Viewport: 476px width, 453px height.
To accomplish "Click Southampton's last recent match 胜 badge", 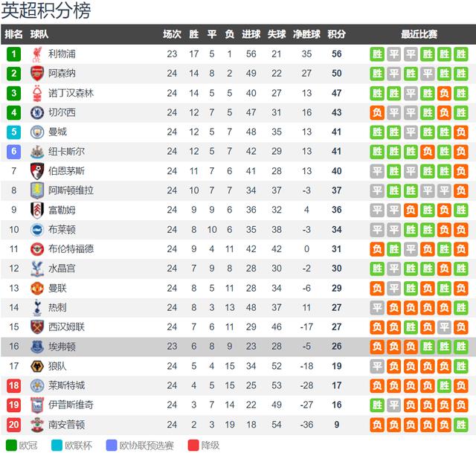I will tap(461, 425).
